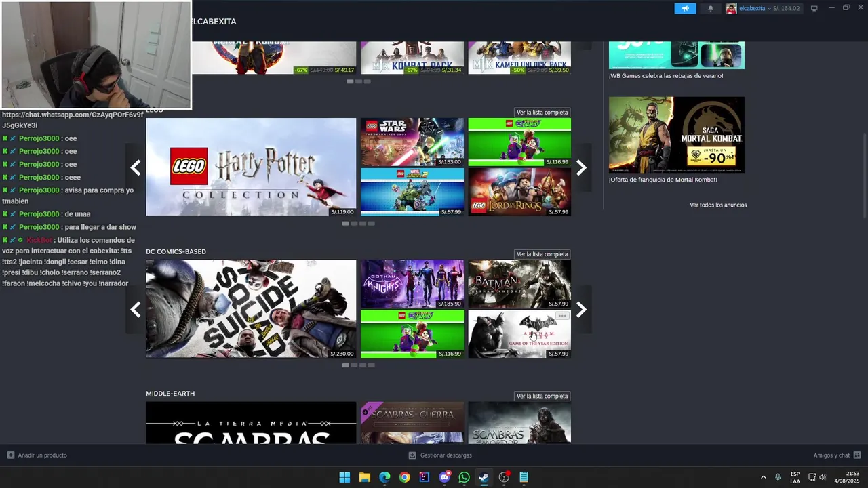Image resolution: width=868 pixels, height=488 pixels.
Task: Show previous LEGO carousel games
Action: tap(136, 167)
